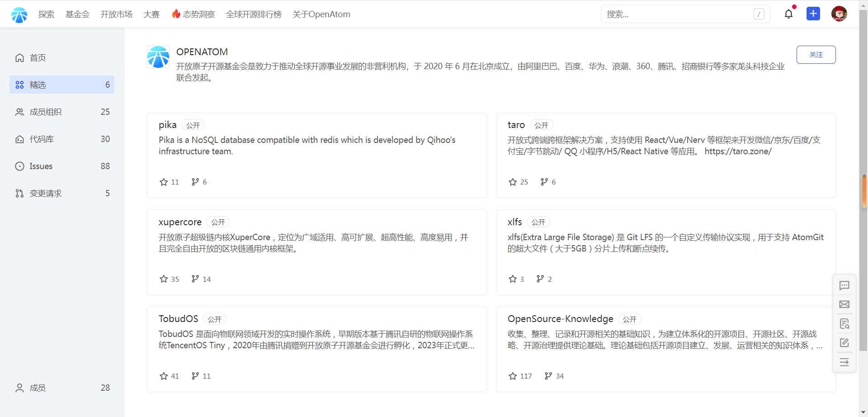The width and height of the screenshot is (868, 417).
Task: Open 探索 in the top menu
Action: (47, 14)
